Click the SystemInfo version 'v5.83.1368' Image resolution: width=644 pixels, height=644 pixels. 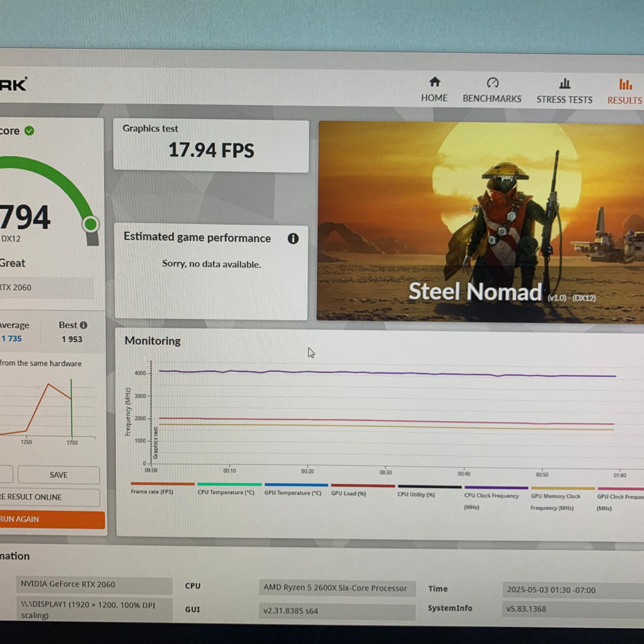click(x=573, y=609)
